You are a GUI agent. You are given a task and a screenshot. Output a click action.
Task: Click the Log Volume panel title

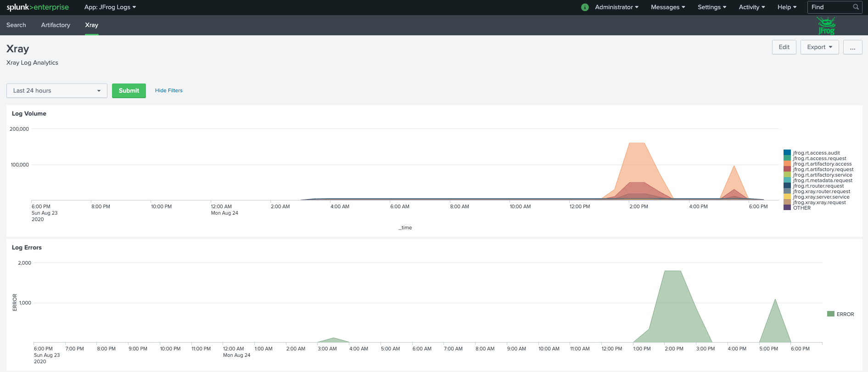point(29,114)
